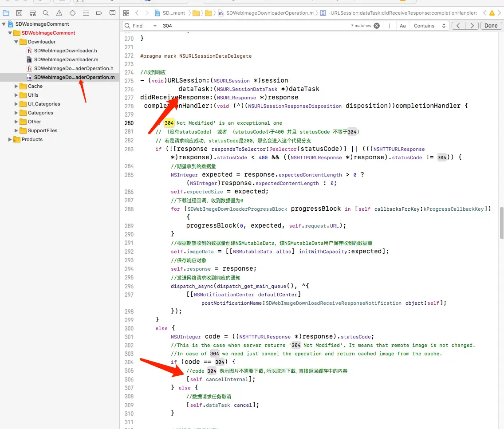The height and width of the screenshot is (429, 504).
Task: Click 'self.expectedSize = expected;' line
Action: point(220,192)
